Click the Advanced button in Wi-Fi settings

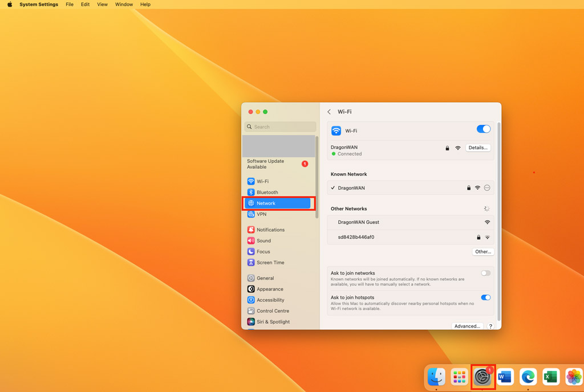467,326
